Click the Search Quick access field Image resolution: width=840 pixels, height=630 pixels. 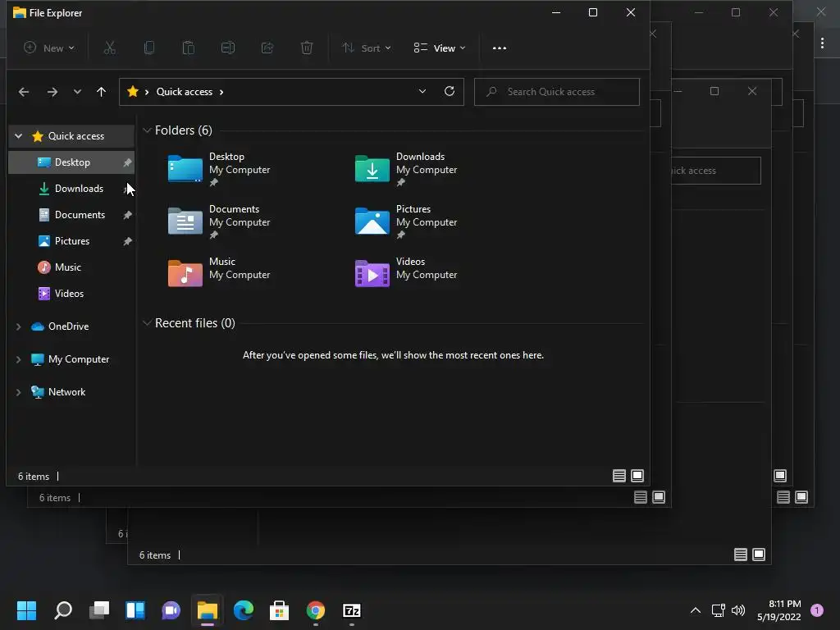557,92
